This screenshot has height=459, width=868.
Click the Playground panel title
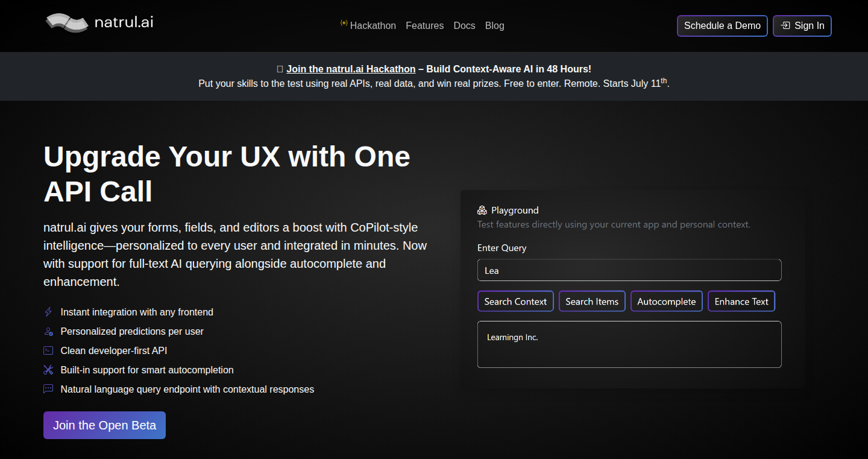point(515,211)
